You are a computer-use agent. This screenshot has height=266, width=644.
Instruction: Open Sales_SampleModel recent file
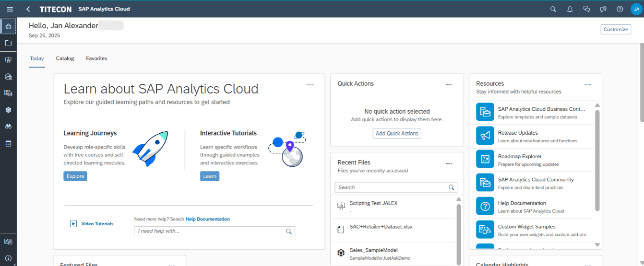coord(393,254)
